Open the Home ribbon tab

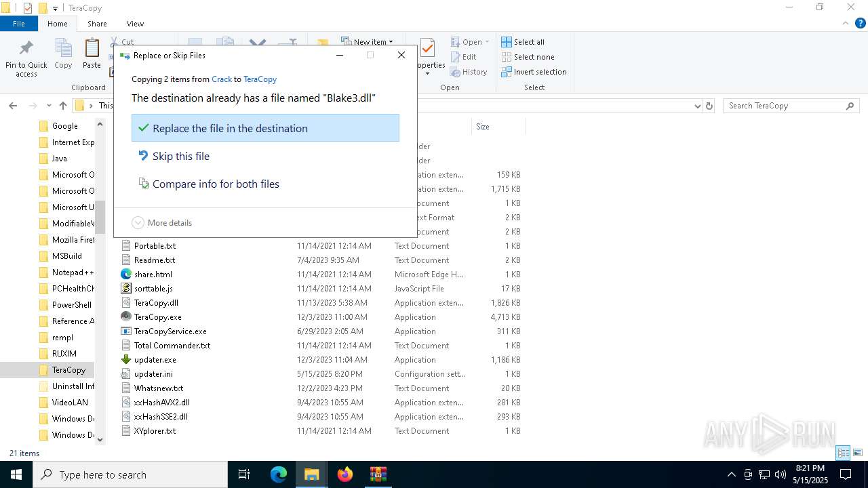(58, 24)
